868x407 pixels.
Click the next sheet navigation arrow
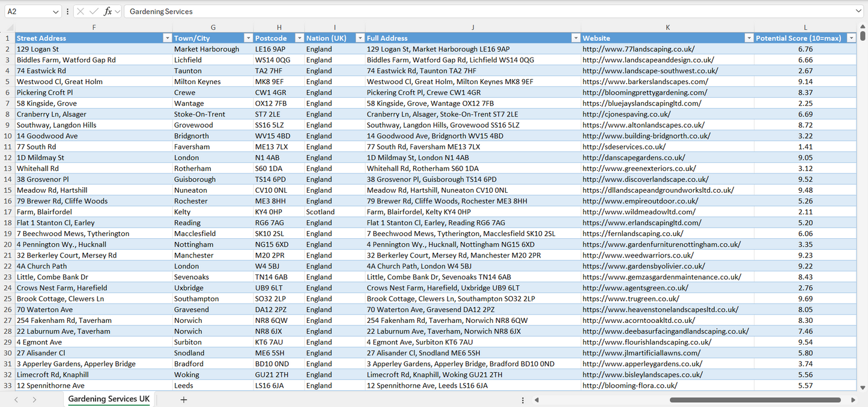coord(34,399)
